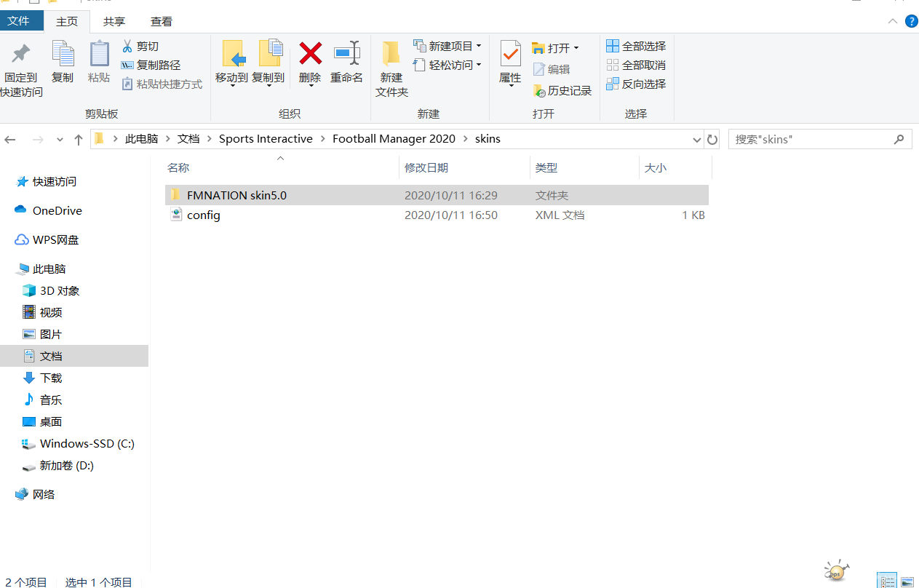Select Downloads (下载) in navigation pane
The width and height of the screenshot is (919, 588).
coord(51,378)
